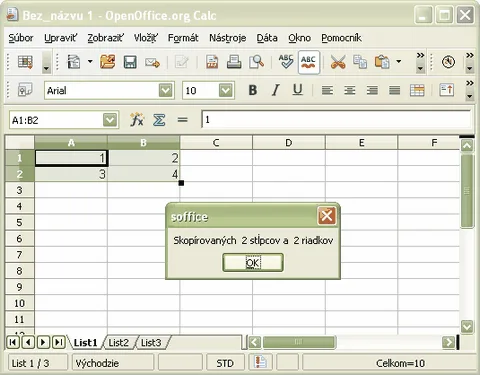The height and width of the screenshot is (375, 480).
Task: Open the New document dropdown arrow
Action: pyautogui.click(x=90, y=61)
